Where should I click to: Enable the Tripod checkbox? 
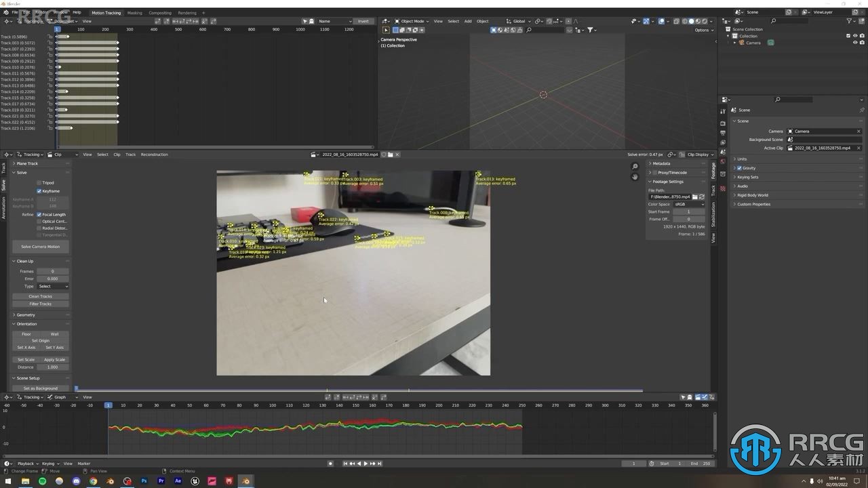(39, 182)
